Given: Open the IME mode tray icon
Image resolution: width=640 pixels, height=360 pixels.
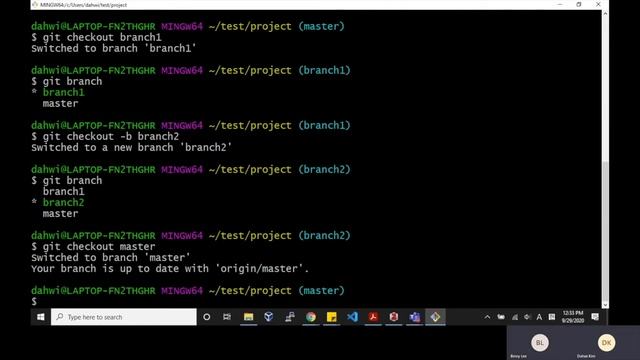Looking at the screenshot, I should click(x=552, y=317).
